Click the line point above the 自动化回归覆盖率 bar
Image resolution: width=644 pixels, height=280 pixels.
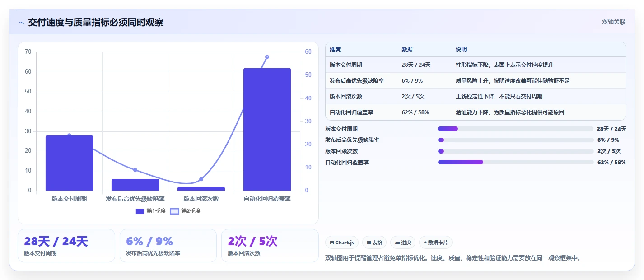(267, 57)
